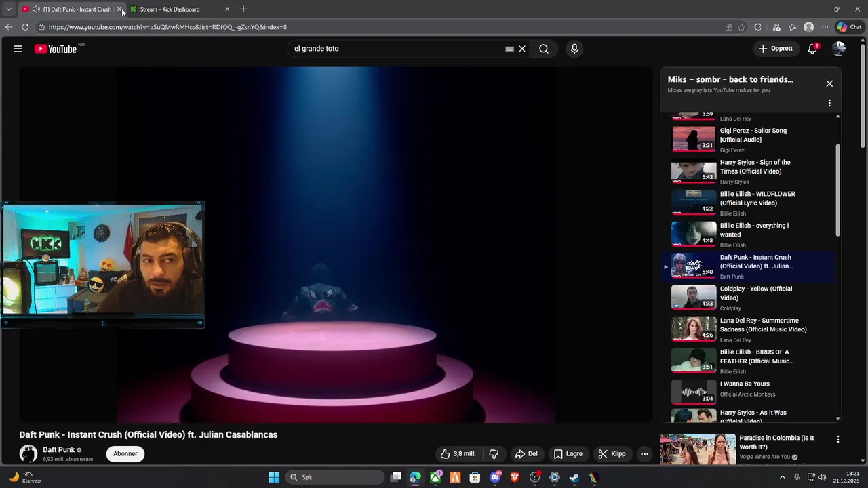Open more actions ellipsis under video

[x=644, y=454]
